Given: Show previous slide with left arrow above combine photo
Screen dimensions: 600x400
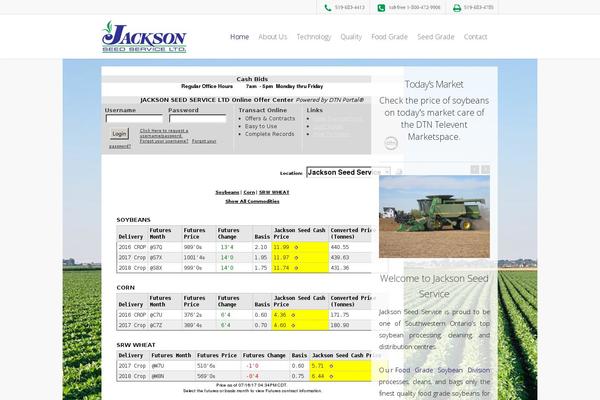Looking at the screenshot, I should 475,170.
